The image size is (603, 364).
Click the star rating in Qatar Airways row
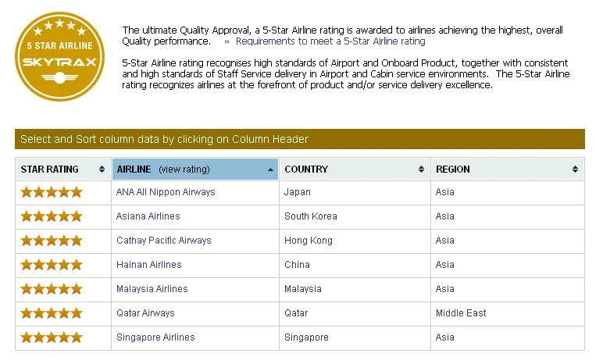click(x=52, y=313)
